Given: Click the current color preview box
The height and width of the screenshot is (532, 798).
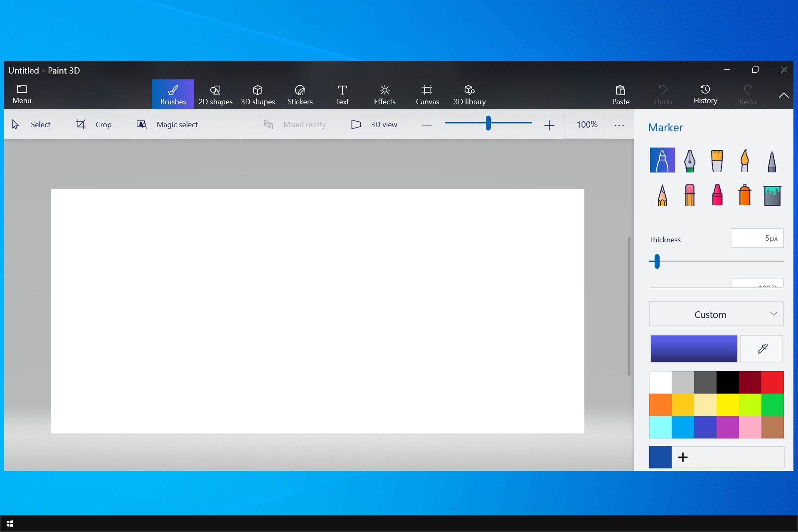Looking at the screenshot, I should pos(694,348).
